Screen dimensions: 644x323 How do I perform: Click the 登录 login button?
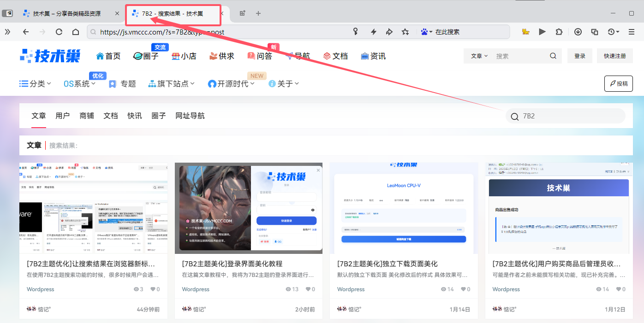[x=580, y=56]
